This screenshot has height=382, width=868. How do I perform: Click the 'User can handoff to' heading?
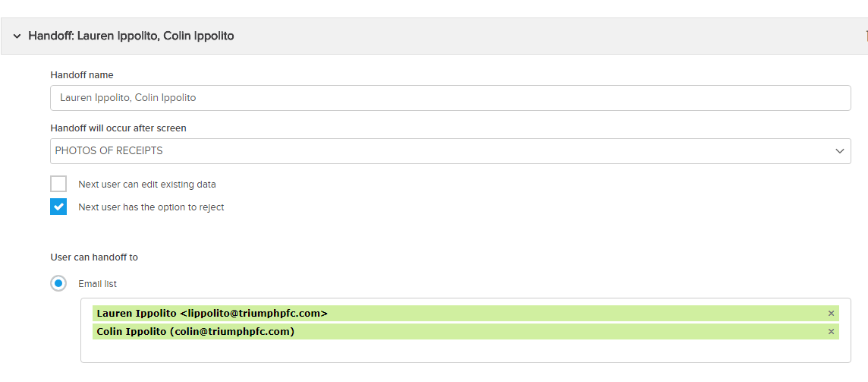(x=94, y=257)
